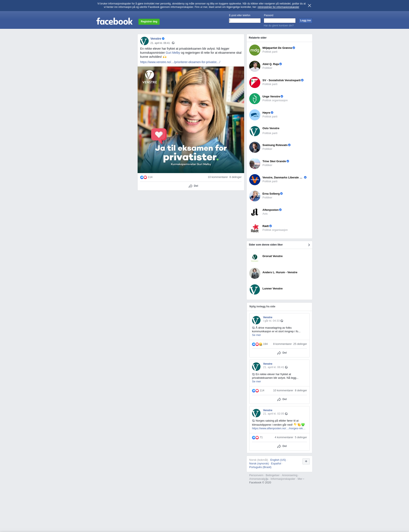409x532 pixels.
Task: Share the main post with Del
Action: pyautogui.click(x=193, y=186)
